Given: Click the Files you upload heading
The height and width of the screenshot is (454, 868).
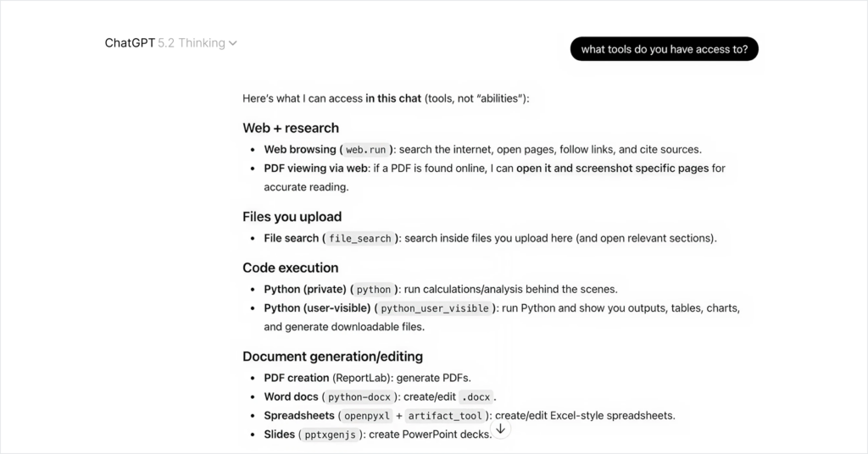Looking at the screenshot, I should coord(292,217).
